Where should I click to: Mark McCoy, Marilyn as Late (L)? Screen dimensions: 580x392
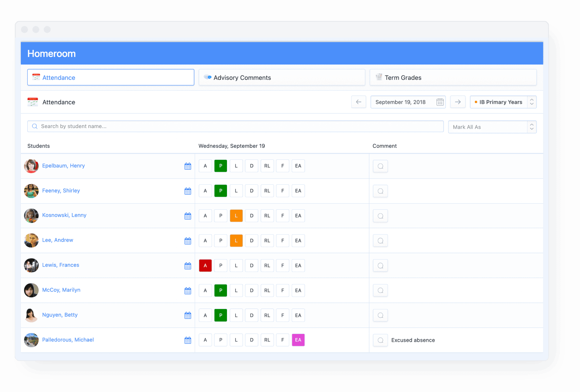236,291
